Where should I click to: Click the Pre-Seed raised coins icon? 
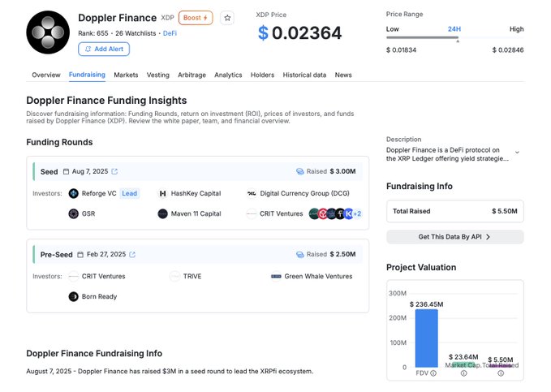[299, 255]
